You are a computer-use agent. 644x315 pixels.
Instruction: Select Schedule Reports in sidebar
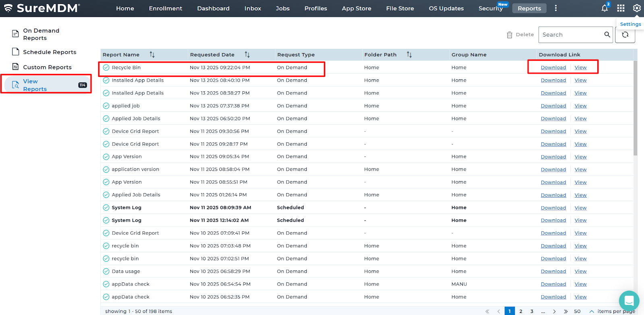coord(50,52)
